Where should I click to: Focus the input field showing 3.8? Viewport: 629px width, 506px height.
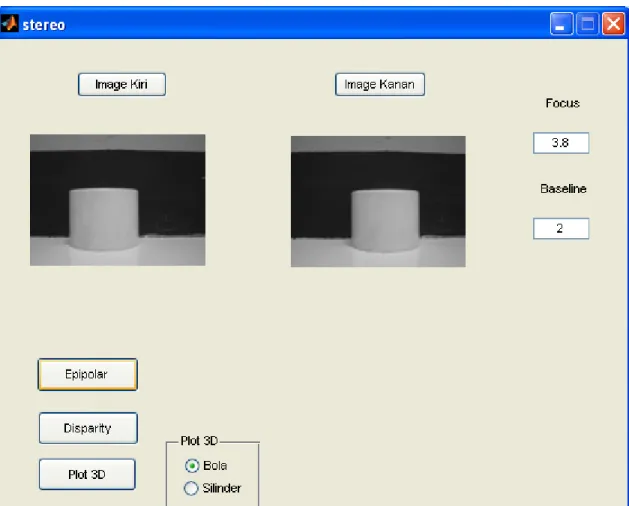tap(561, 143)
